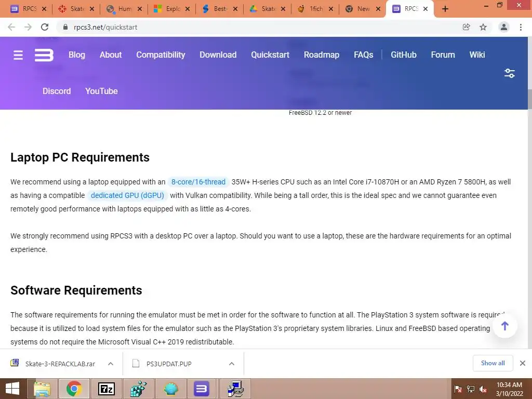The image size is (532, 399).
Task: Launch 7-Zip from the taskbar
Action: pos(106,389)
